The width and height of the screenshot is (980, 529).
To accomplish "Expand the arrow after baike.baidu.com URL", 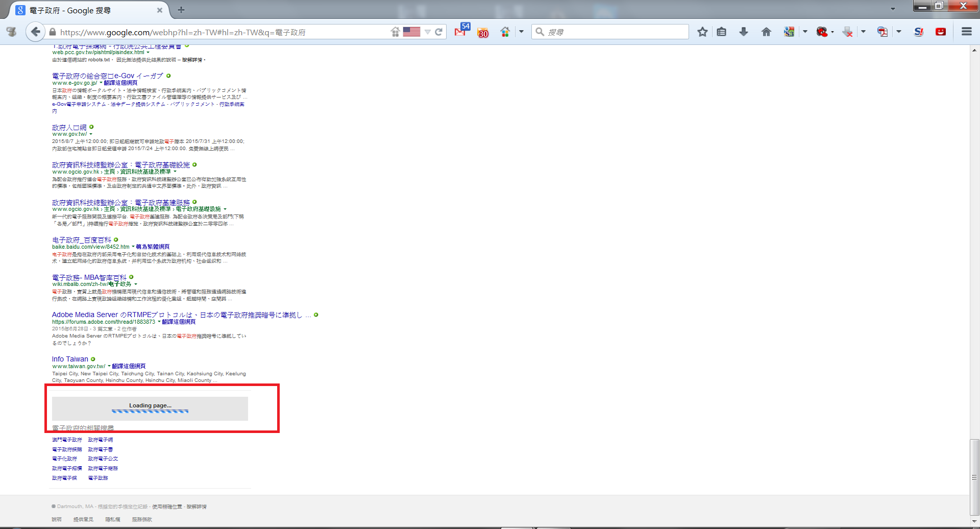I will 133,247.
